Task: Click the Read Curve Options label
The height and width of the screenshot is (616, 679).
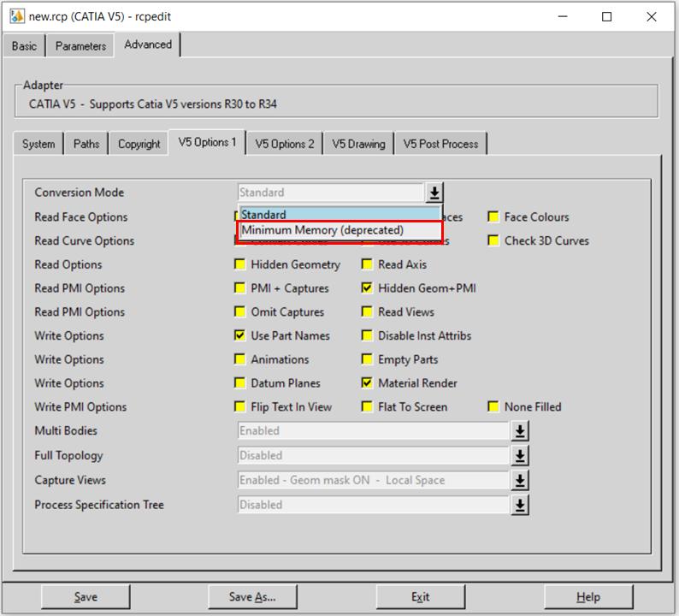Action: point(85,241)
